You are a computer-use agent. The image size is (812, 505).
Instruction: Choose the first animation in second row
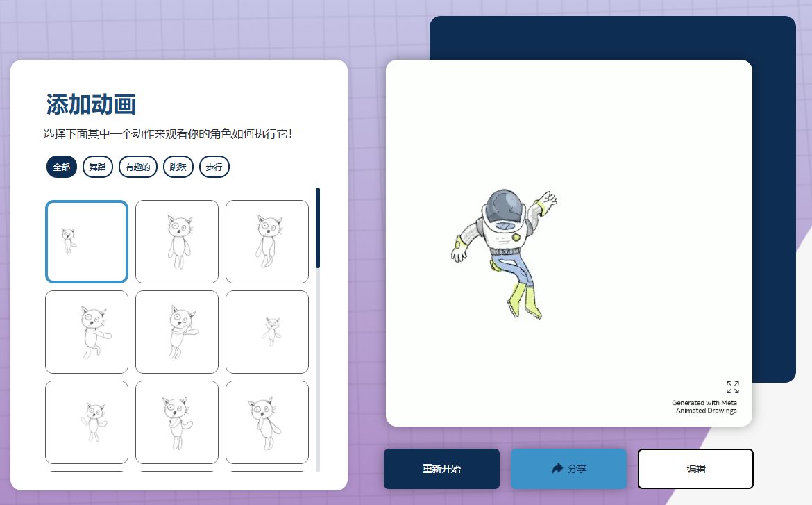(x=87, y=332)
